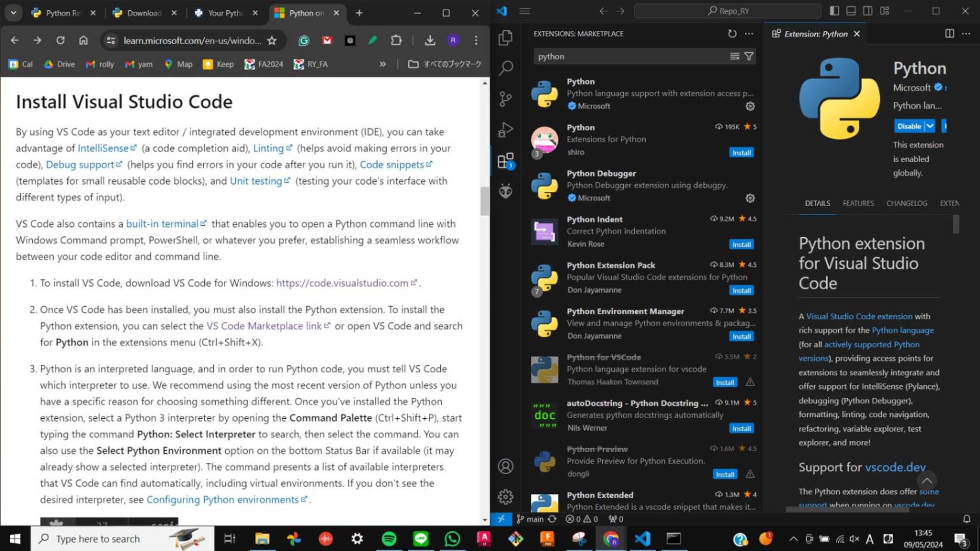Install the Python Extension Pack

[x=741, y=290]
